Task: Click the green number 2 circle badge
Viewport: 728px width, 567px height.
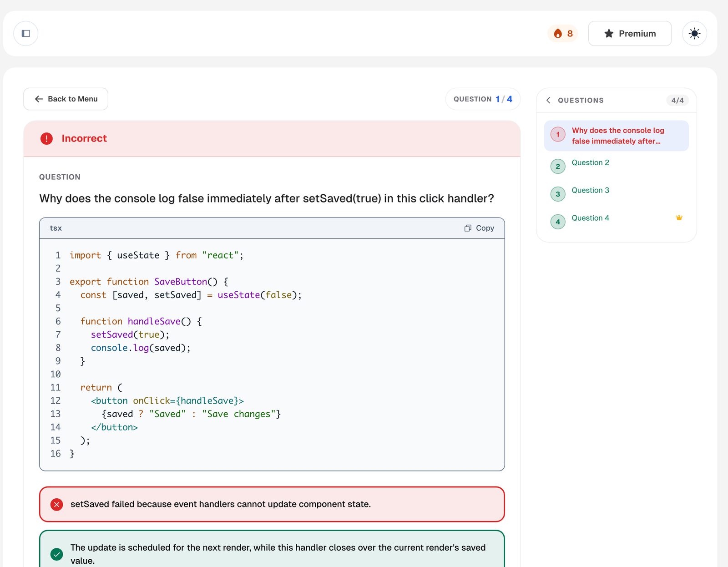Action: click(x=558, y=167)
